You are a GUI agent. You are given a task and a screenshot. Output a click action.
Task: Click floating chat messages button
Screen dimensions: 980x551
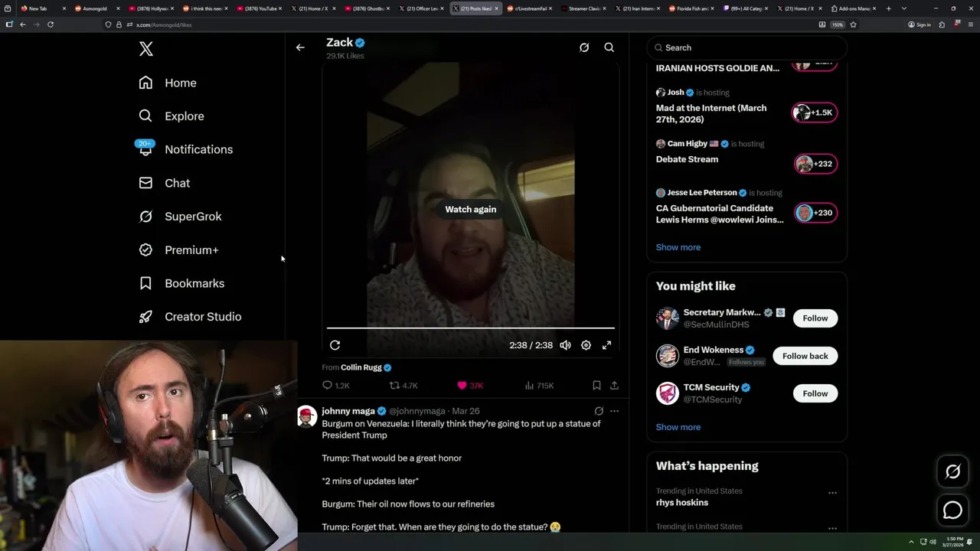click(x=952, y=510)
